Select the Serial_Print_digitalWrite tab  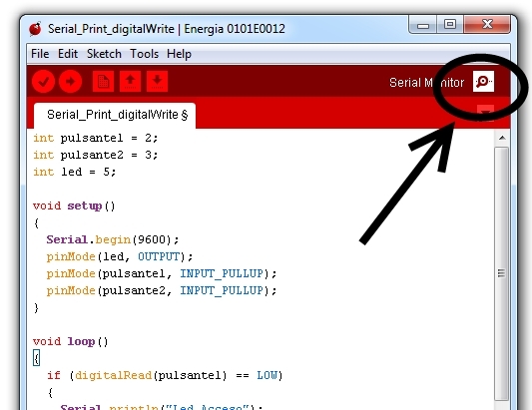coord(115,115)
